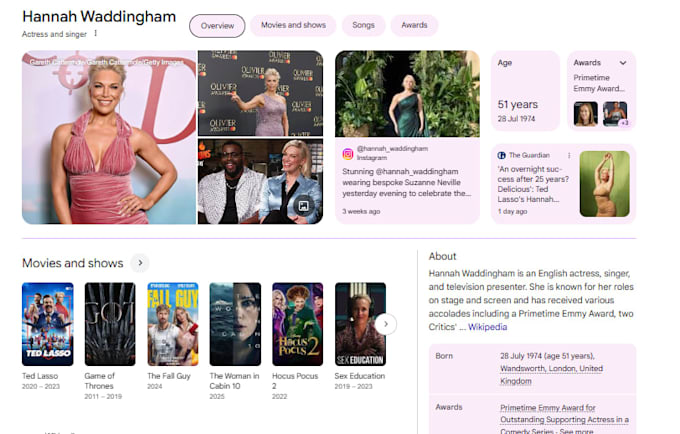Expand the Awards card chevron
The height and width of the screenshot is (434, 680).
[x=623, y=63]
